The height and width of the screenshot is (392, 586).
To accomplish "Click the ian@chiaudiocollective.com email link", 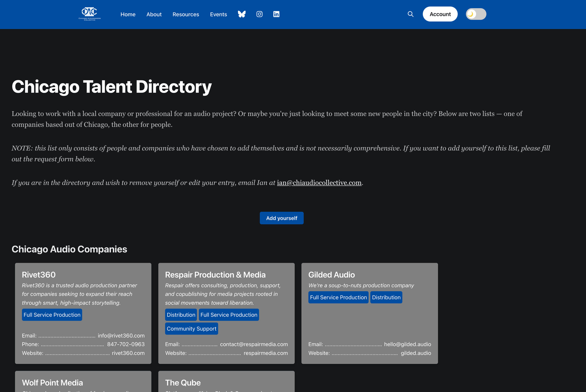I will (319, 183).
